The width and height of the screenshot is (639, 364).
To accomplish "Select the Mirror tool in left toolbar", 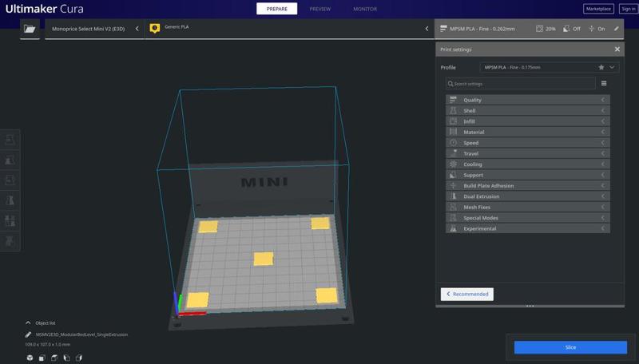I will point(10,200).
